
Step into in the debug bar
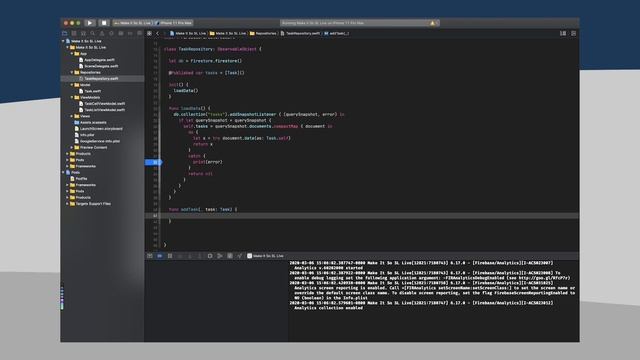pyautogui.click(x=190, y=256)
